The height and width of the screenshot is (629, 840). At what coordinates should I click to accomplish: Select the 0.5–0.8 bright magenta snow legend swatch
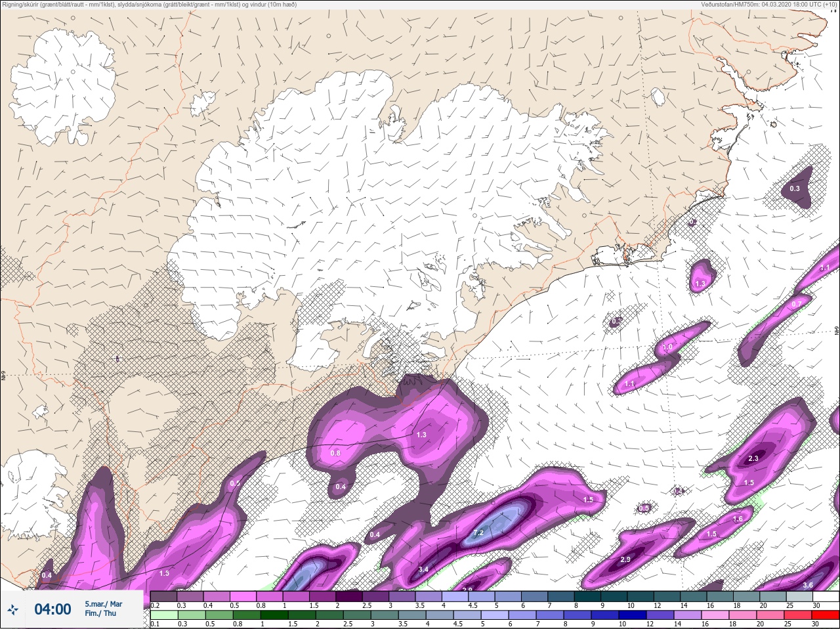pos(243,597)
